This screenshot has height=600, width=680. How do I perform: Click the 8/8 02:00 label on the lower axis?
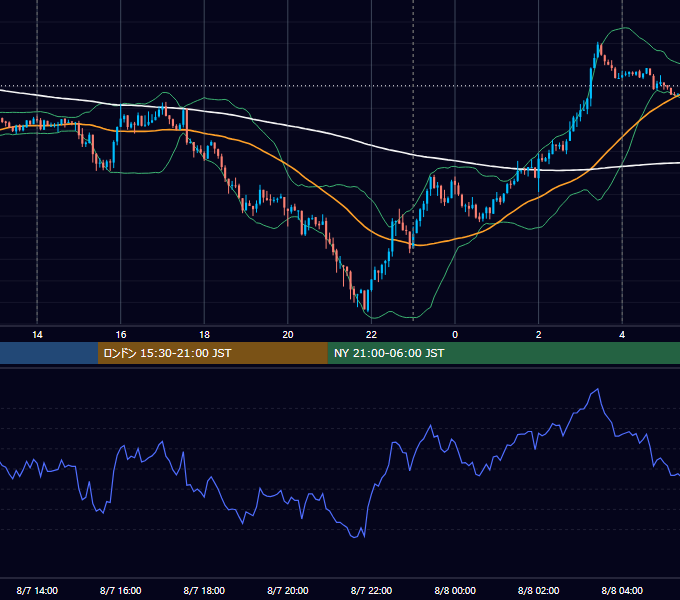(539, 590)
